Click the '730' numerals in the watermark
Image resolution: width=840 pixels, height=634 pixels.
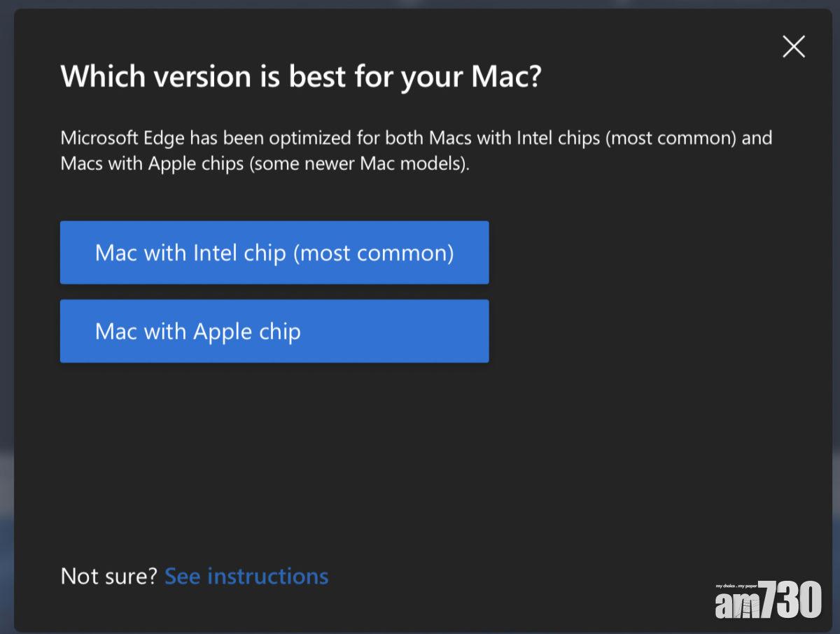[791, 601]
